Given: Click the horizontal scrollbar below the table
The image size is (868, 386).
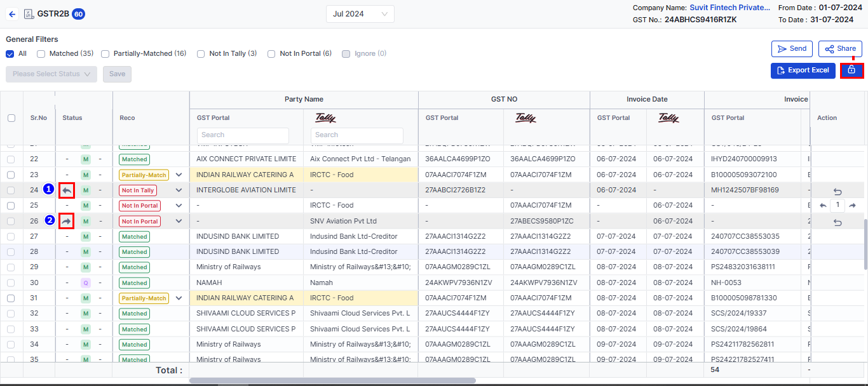Looking at the screenshot, I should tap(332, 381).
